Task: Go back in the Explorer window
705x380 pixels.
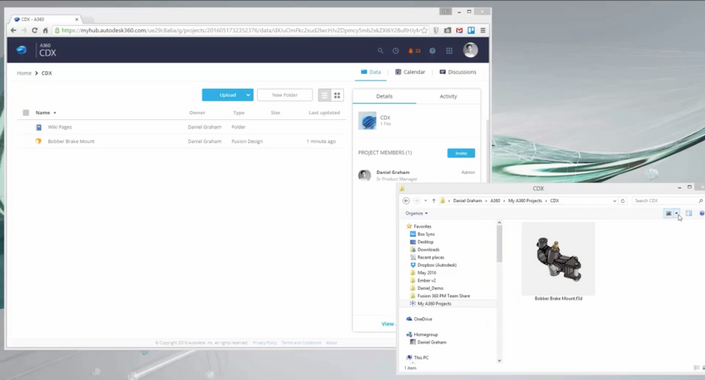Action: (406, 201)
